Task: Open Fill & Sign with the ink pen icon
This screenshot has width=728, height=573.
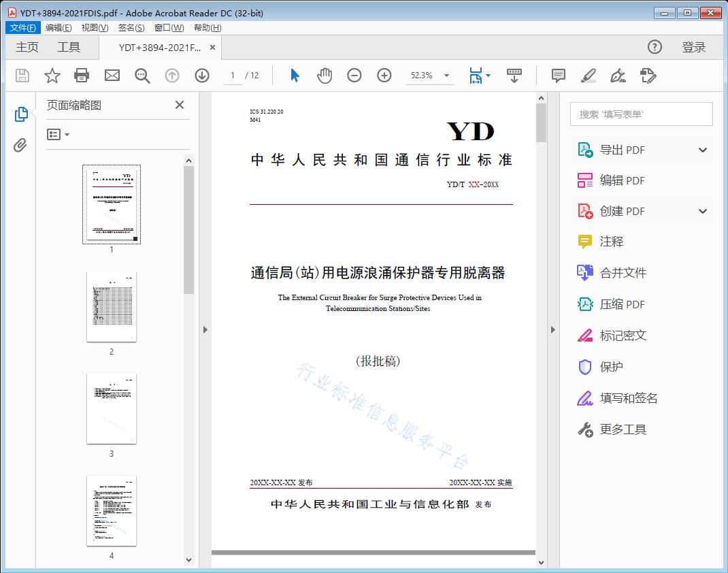Action: click(x=618, y=76)
